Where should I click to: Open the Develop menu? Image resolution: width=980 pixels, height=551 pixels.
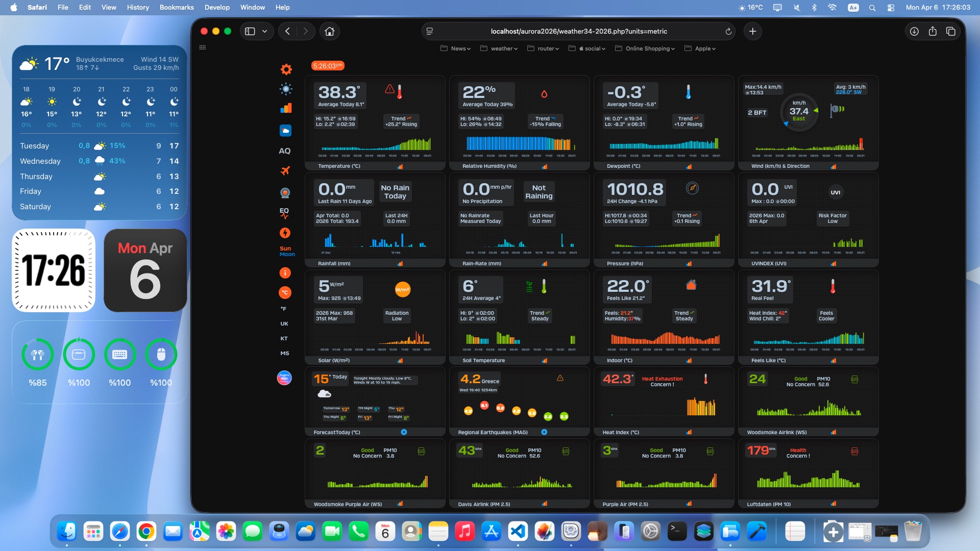tap(217, 7)
